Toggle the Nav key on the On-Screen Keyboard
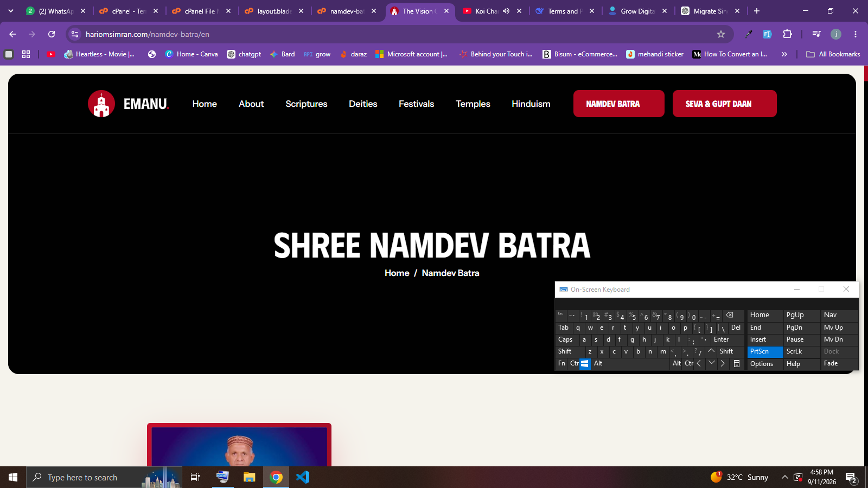The width and height of the screenshot is (868, 488). (839, 315)
